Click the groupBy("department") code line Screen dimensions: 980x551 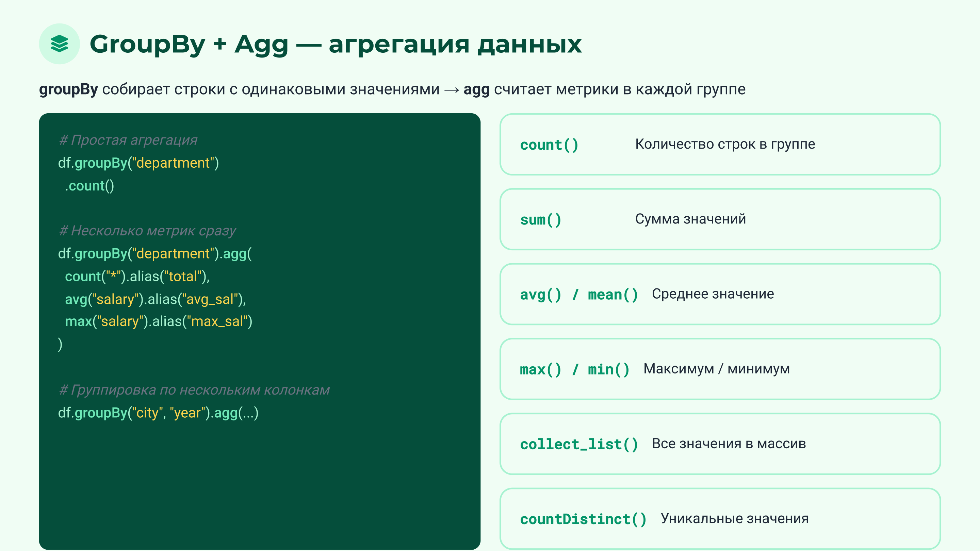[138, 163]
